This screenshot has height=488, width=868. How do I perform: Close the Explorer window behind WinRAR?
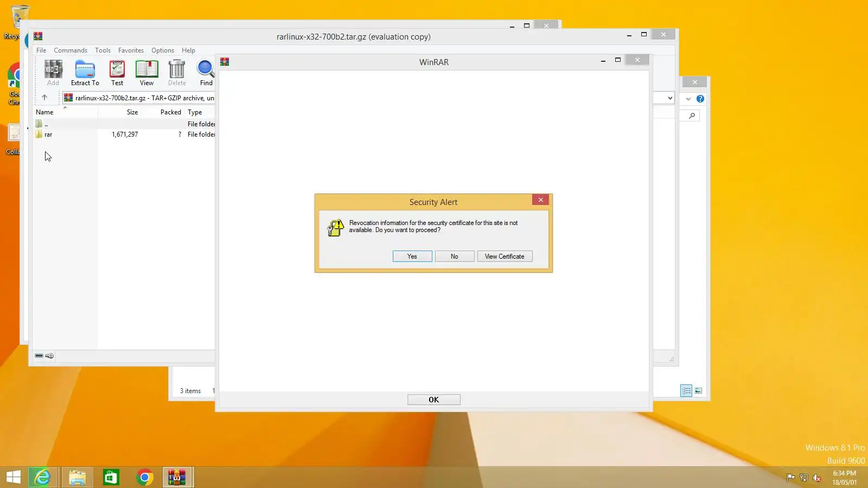coord(695,82)
